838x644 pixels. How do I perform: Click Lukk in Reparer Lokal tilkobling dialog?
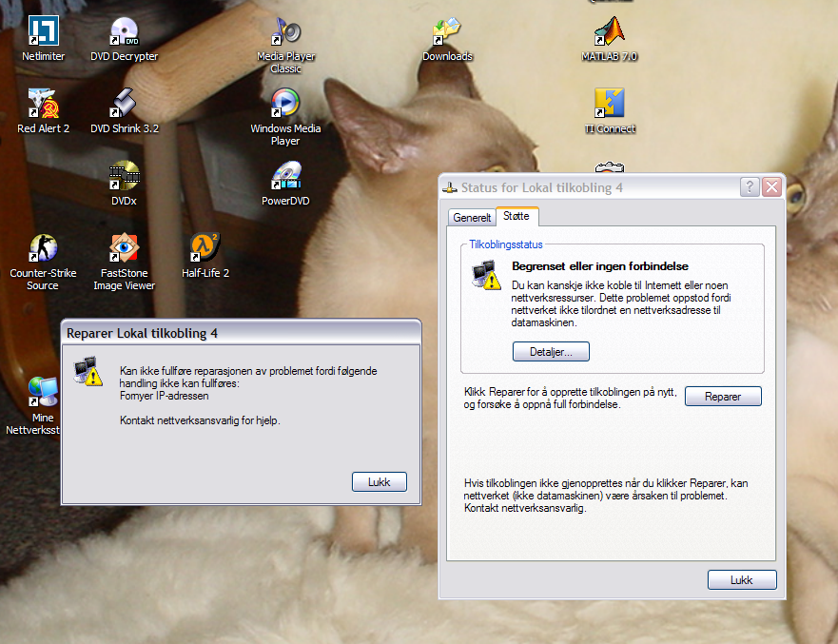click(x=380, y=482)
